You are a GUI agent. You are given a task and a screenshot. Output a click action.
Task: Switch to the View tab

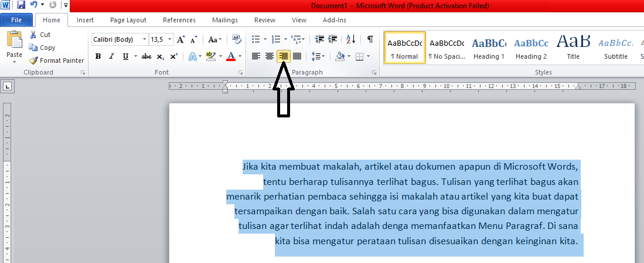[x=299, y=20]
